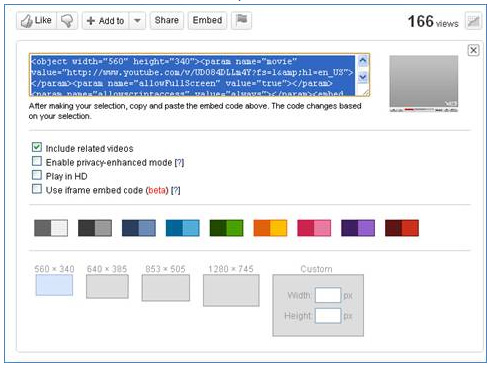Open privacy-enhanced mode help link
This screenshot has width=493, height=368.
[x=179, y=163]
